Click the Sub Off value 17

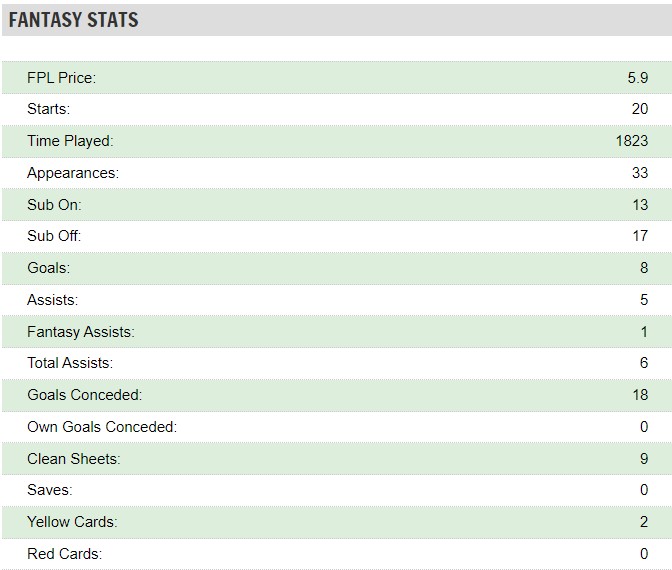coord(640,236)
